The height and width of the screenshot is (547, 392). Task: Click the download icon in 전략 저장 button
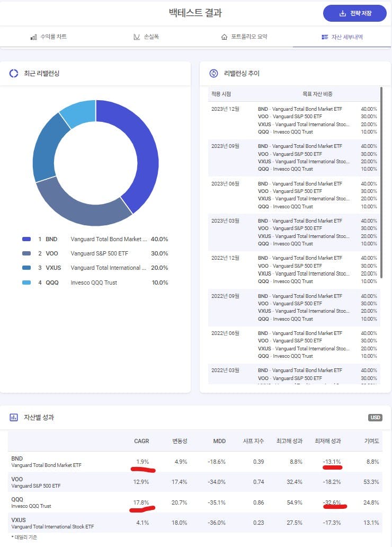click(343, 13)
